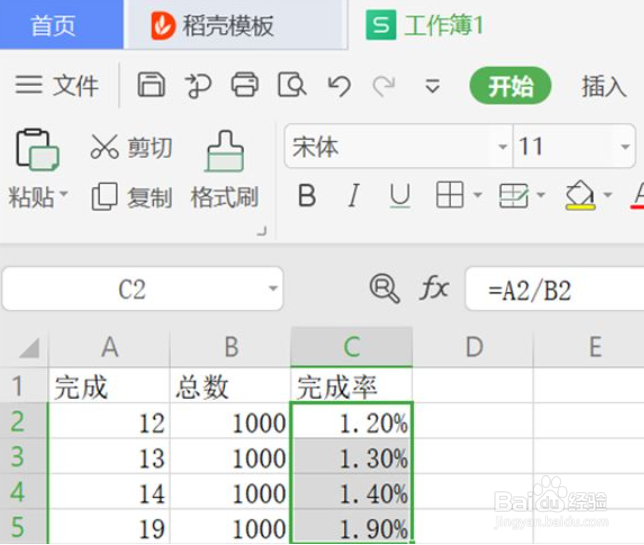Viewport: 644px width, 545px height.
Task: Copy selection with 复制
Action: pos(131,197)
